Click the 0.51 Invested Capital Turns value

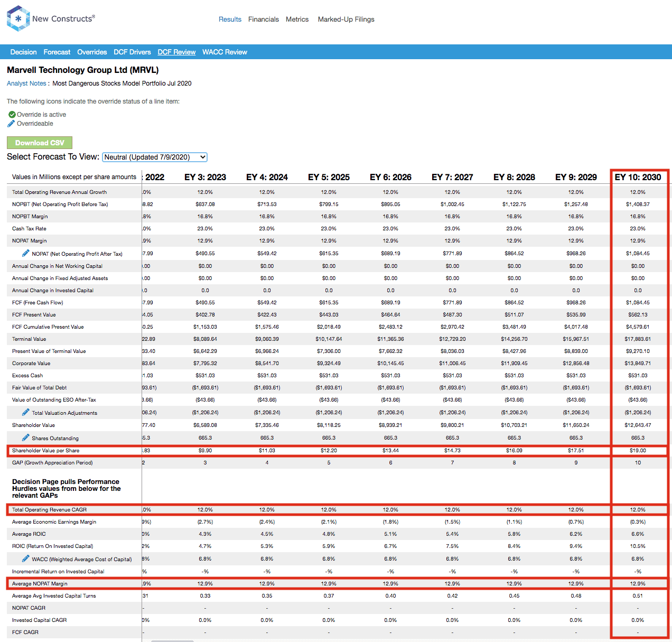638,596
